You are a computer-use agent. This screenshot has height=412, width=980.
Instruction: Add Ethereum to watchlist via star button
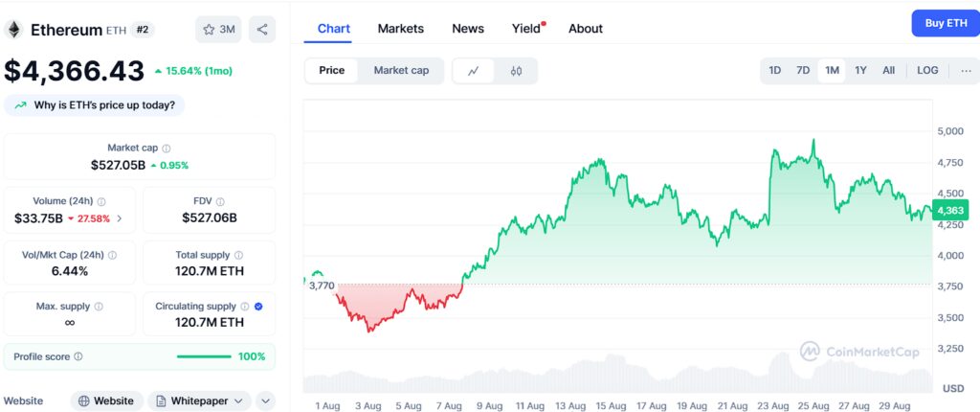point(218,29)
